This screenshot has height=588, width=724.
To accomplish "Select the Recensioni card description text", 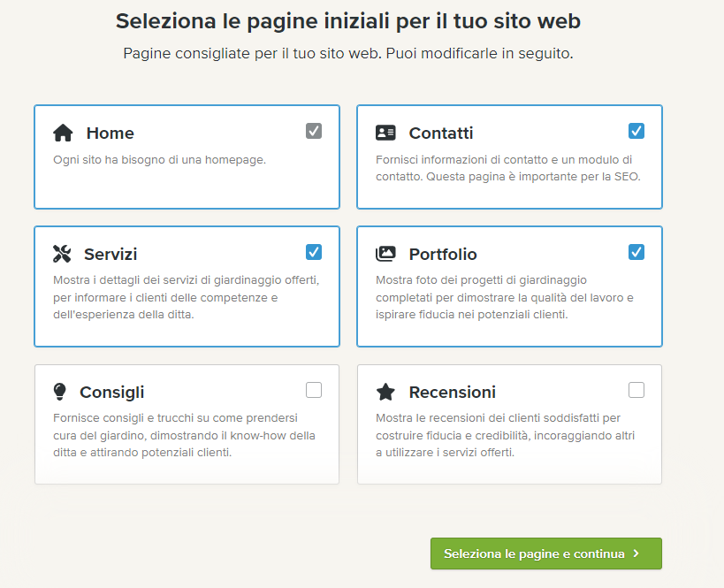I will (505, 435).
